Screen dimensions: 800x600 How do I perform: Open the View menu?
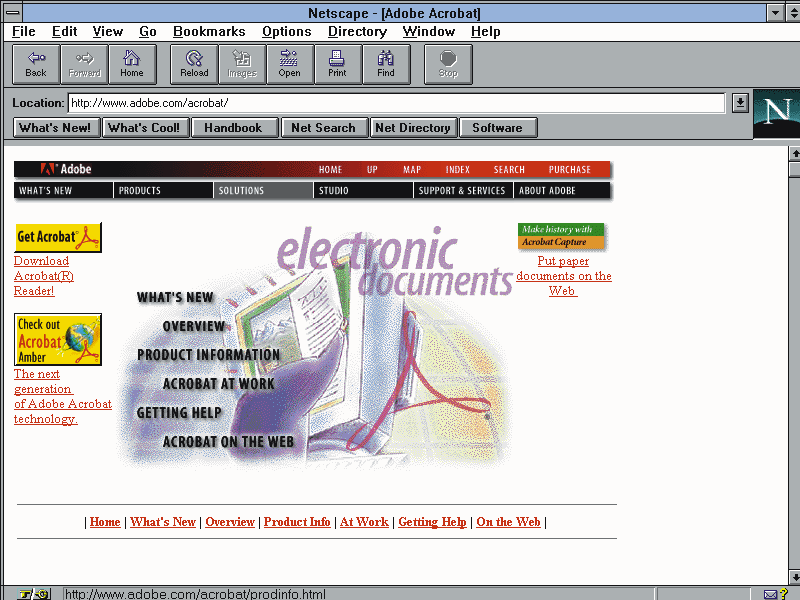coord(108,32)
